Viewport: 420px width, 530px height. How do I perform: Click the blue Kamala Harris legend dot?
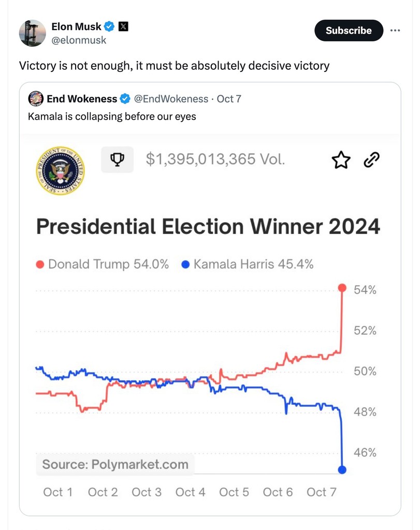click(185, 264)
